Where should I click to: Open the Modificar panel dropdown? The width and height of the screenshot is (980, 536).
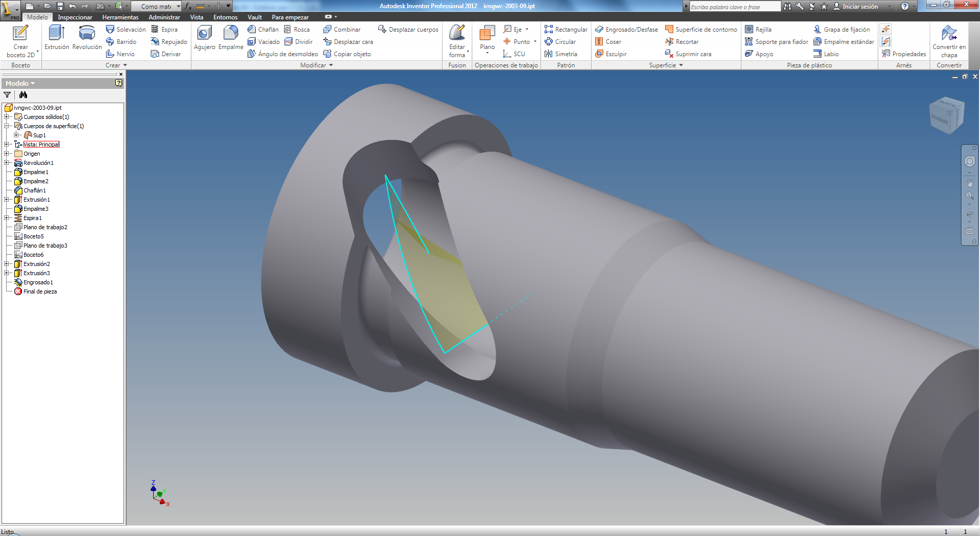(x=316, y=65)
